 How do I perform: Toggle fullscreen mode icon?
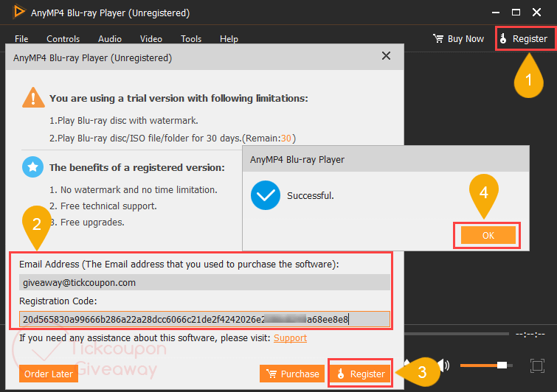tap(537, 365)
